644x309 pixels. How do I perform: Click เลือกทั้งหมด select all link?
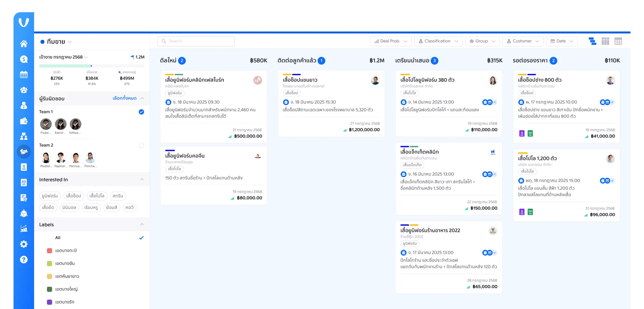pyautogui.click(x=125, y=98)
